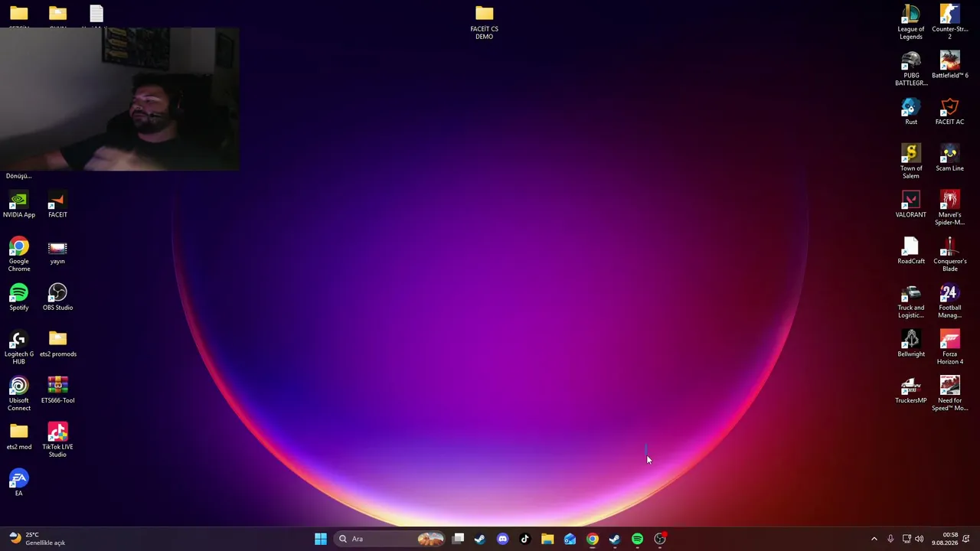Select the FACEIT desktop shortcut
Viewport: 980px width, 551px height.
(57, 205)
